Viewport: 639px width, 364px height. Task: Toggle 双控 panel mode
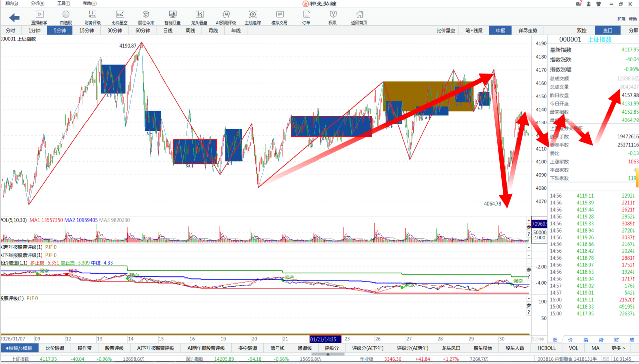tap(581, 30)
